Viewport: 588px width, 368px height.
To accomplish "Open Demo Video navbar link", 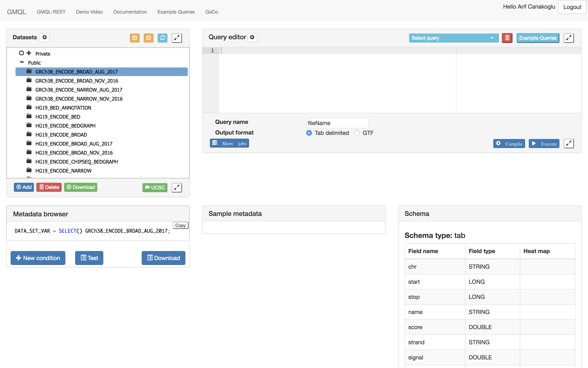I will [89, 12].
